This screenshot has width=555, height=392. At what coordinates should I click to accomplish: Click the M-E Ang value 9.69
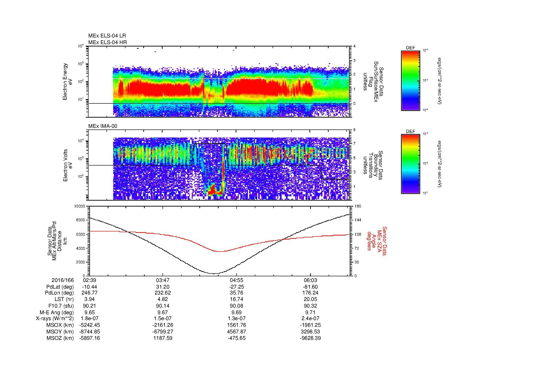pos(236,312)
